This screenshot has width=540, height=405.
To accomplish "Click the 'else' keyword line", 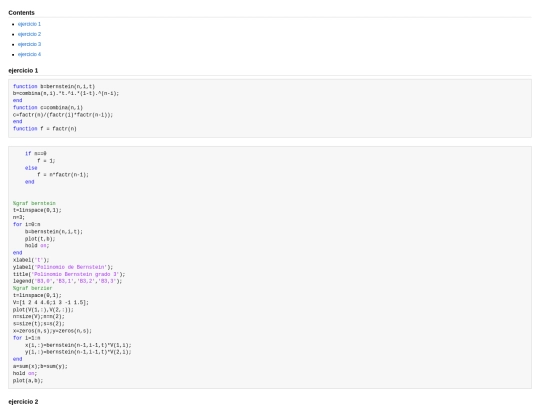I will coord(31,168).
